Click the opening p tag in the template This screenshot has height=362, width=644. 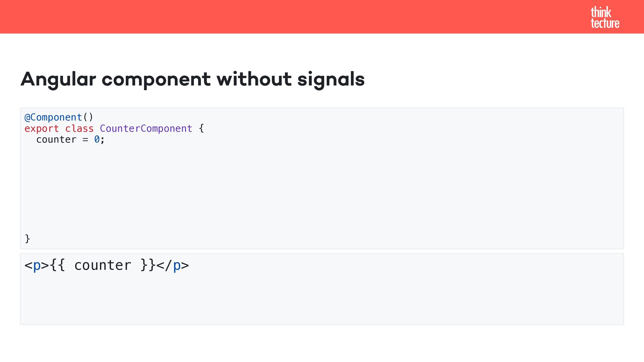(37, 265)
